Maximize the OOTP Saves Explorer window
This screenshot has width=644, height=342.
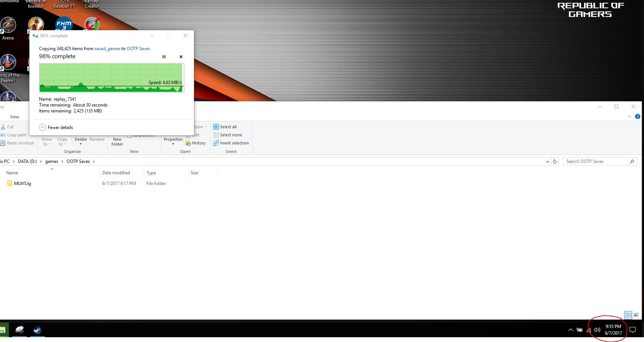616,107
